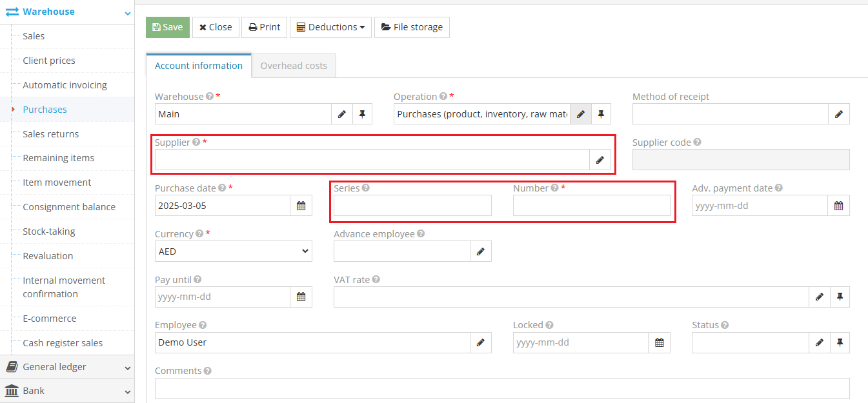Expand the Deductions dropdown
Viewport: 868px width, 403px height.
(x=330, y=27)
